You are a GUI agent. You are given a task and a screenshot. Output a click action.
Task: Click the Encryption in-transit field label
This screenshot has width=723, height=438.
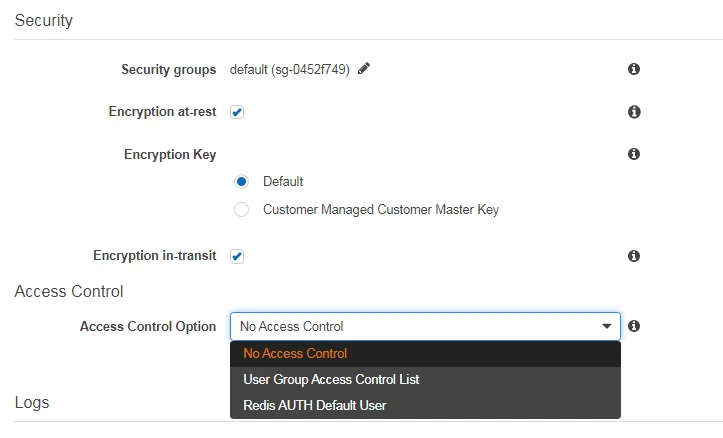pyautogui.click(x=154, y=256)
